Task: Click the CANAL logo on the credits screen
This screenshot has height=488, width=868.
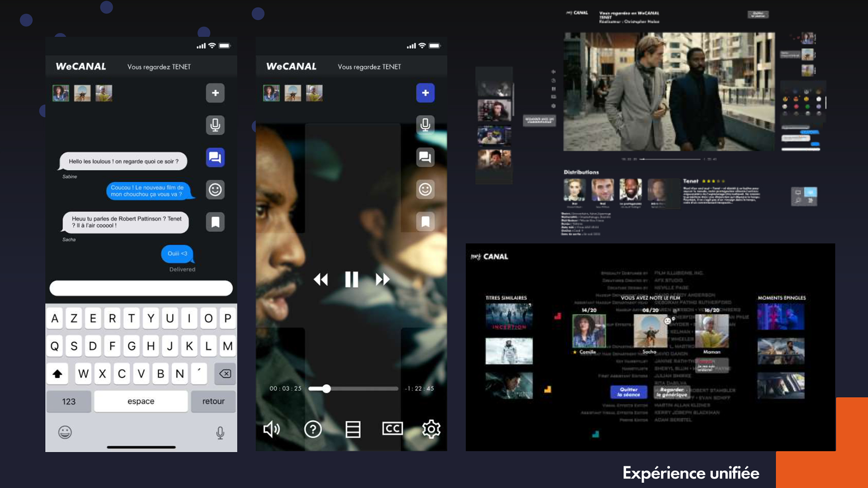Action: [489, 257]
